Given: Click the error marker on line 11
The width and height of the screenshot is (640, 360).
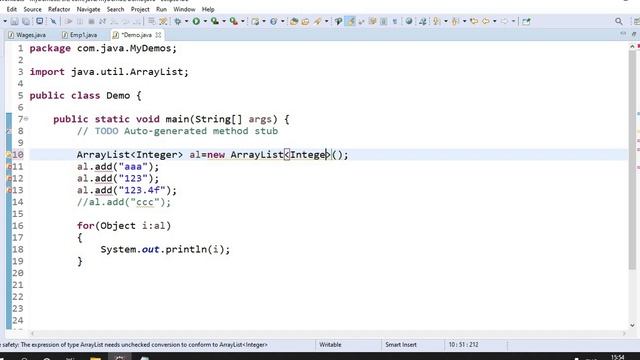Looking at the screenshot, I should coord(9,167).
